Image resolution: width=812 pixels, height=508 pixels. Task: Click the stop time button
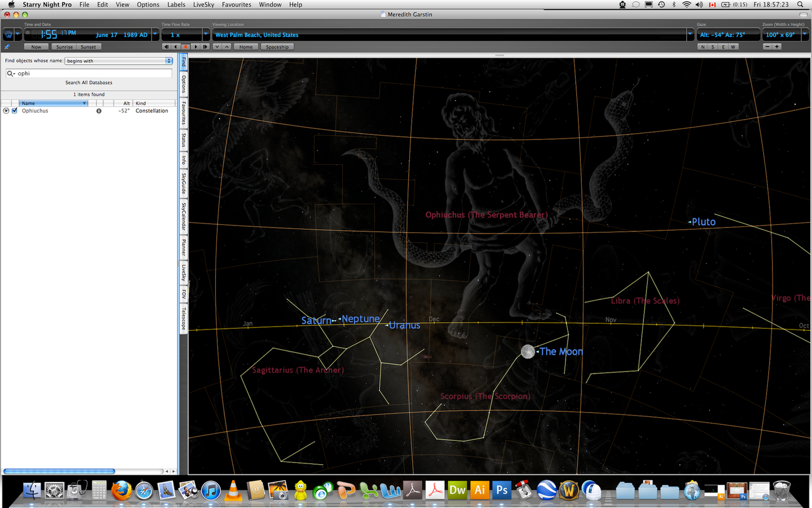coord(186,47)
